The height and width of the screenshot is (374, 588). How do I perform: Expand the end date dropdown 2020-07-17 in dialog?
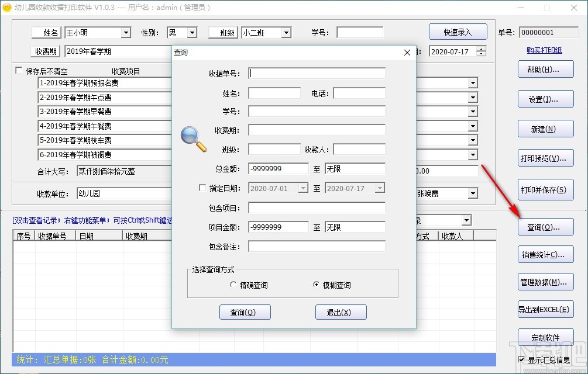tap(380, 188)
